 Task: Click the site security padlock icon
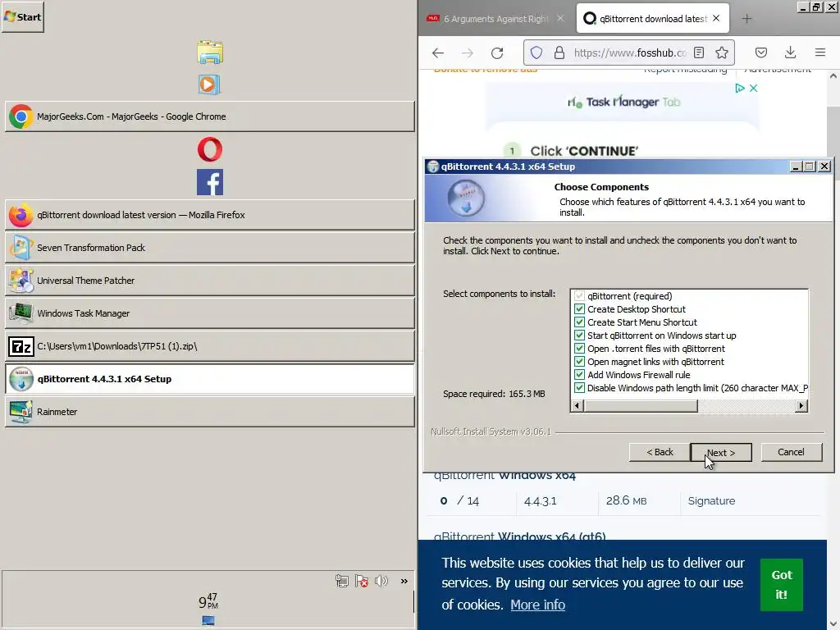pyautogui.click(x=559, y=52)
